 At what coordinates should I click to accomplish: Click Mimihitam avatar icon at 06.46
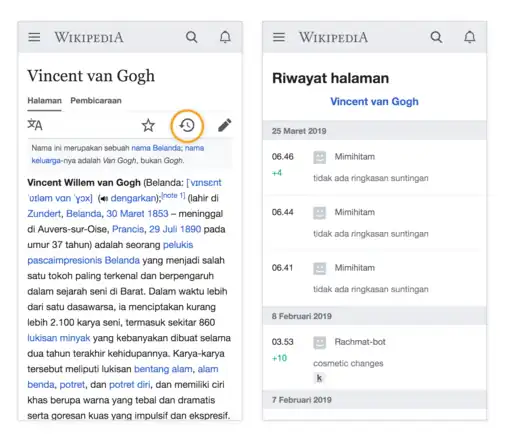click(319, 157)
